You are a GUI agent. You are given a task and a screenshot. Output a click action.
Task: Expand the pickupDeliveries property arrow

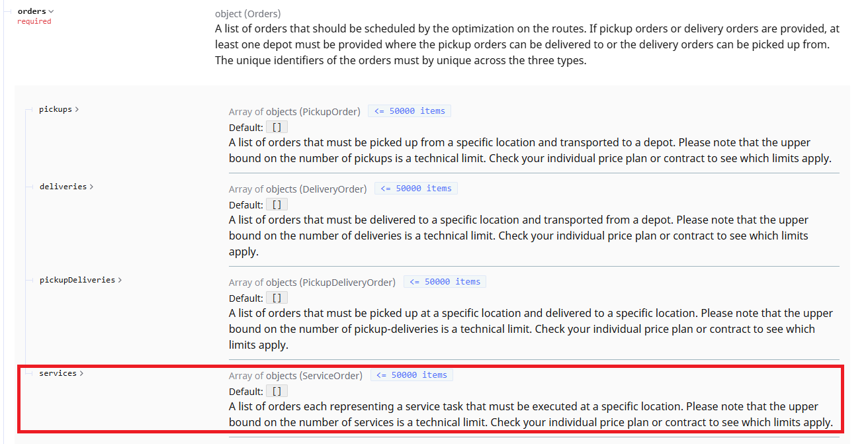coord(120,280)
